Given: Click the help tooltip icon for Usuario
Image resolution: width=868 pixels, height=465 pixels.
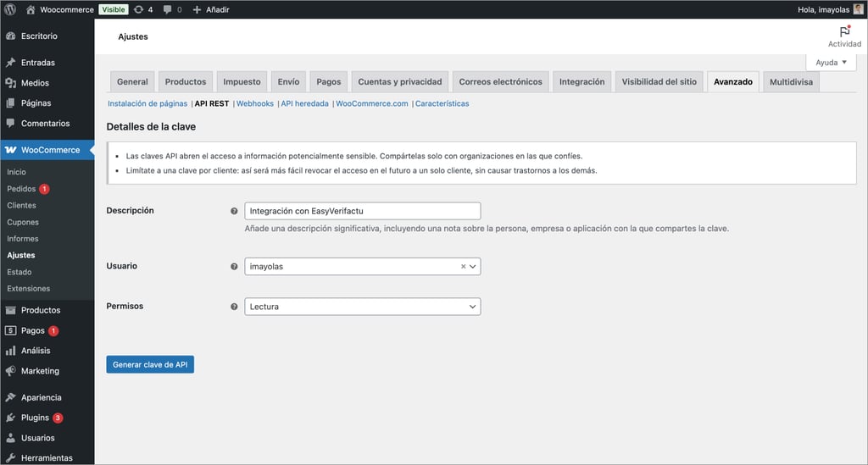Looking at the screenshot, I should [x=234, y=267].
